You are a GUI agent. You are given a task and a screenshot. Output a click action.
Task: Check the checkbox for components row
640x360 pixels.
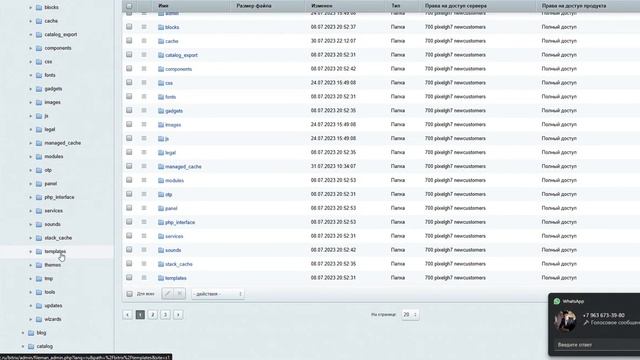click(129, 68)
